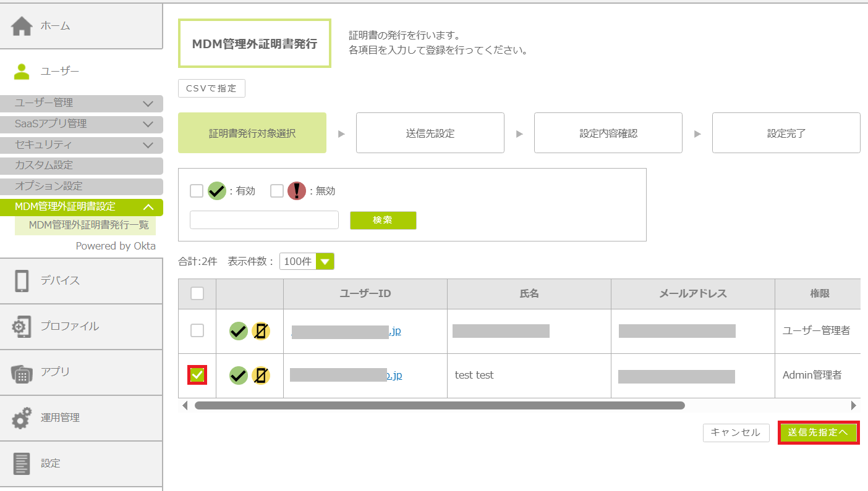Screen dimensions: 868x491
Task: Open the App icon section
Action: (22, 372)
